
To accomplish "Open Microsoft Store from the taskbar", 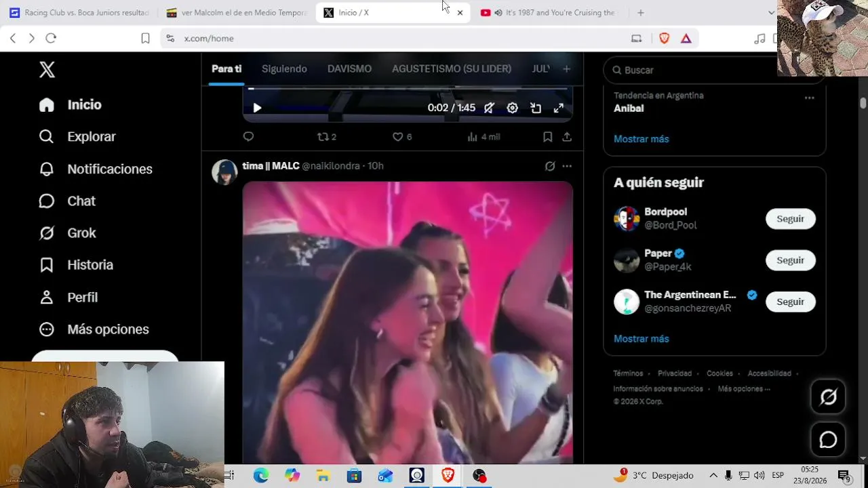I will (x=354, y=476).
